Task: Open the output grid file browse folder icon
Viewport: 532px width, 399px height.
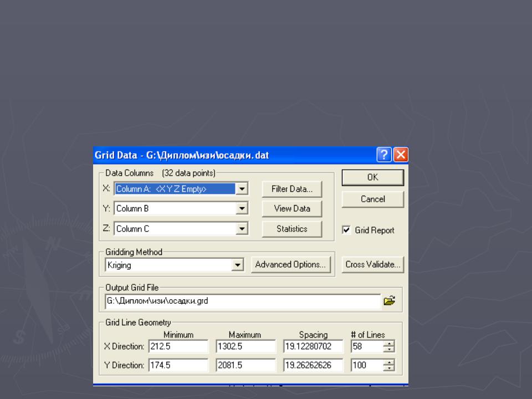Action: pyautogui.click(x=389, y=301)
